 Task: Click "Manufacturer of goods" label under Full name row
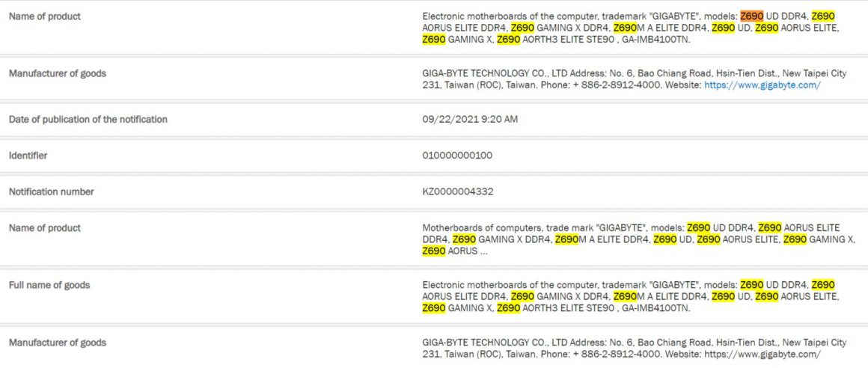point(58,343)
